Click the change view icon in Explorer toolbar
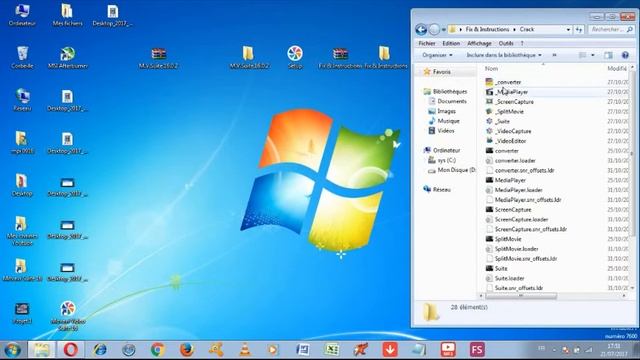 583,55
